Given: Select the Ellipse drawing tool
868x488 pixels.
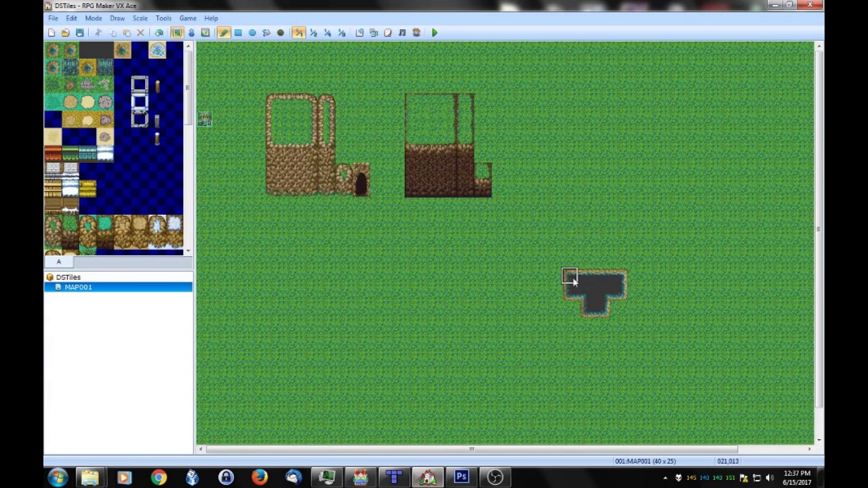Looking at the screenshot, I should pos(252,33).
